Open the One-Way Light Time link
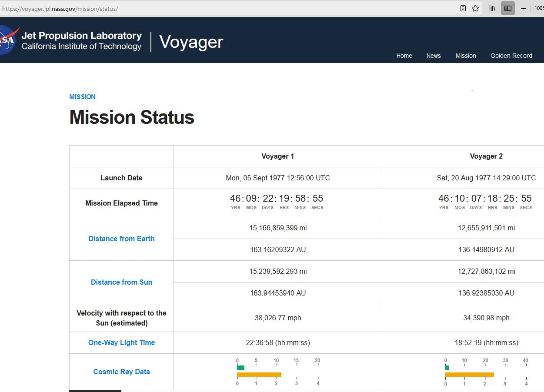 [x=121, y=342]
